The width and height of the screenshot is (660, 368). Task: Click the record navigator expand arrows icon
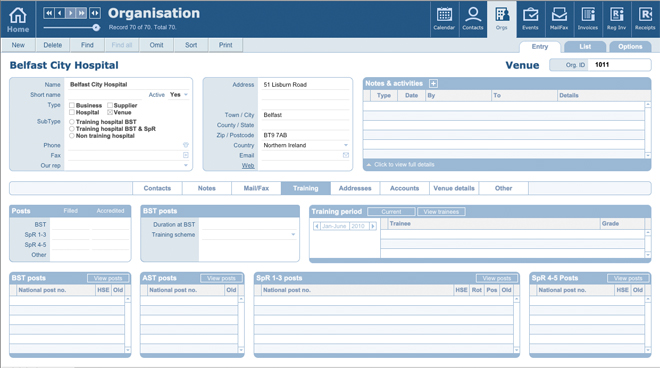(95, 13)
